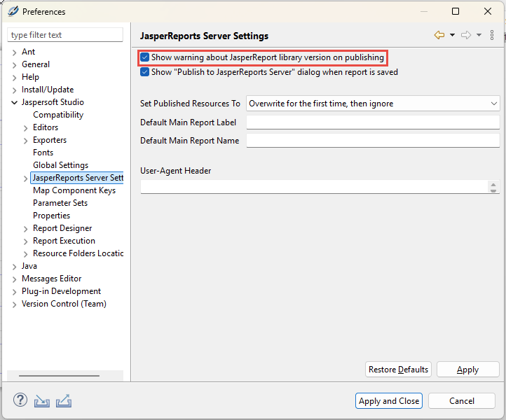
Task: Select Fonts preference page
Action: pos(43,153)
